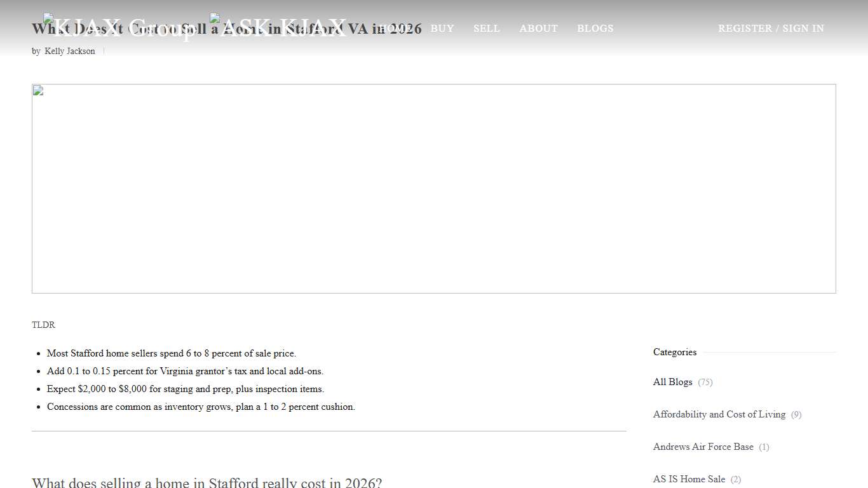The image size is (868, 488).
Task: Click the KJAX Group logo image
Action: click(121, 28)
